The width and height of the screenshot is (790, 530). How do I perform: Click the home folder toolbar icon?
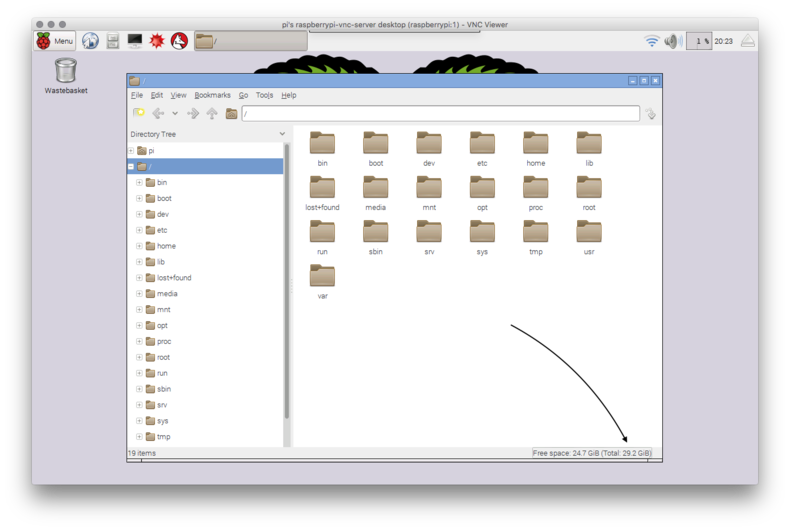point(231,114)
